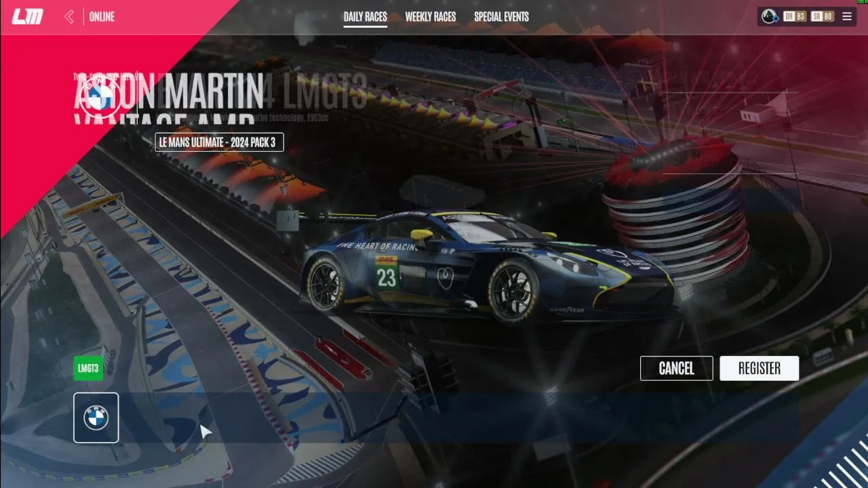Click the DR rating badge
The image size is (868, 488).
tap(795, 16)
